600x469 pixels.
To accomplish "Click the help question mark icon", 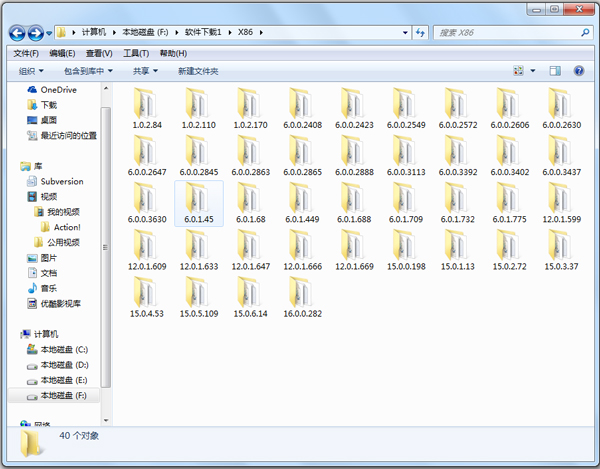I will click(x=579, y=71).
